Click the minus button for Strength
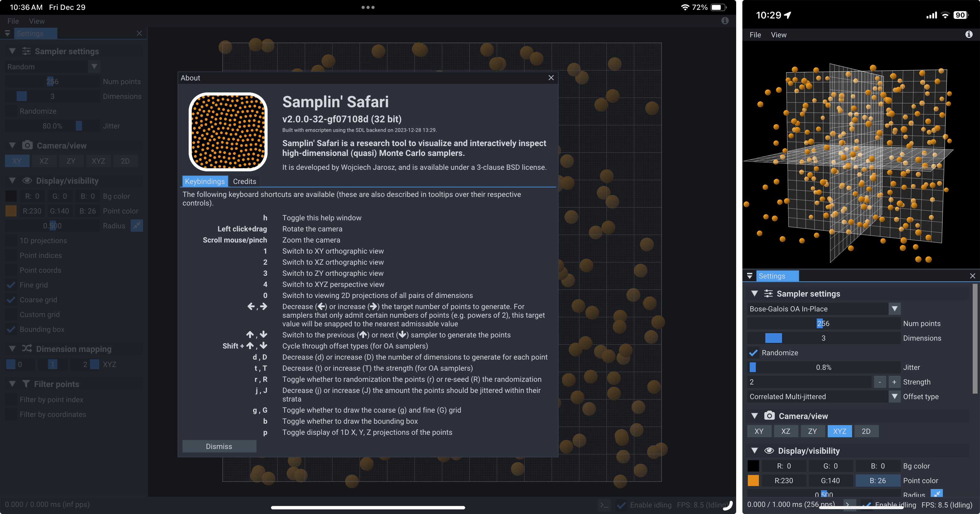980x514 pixels. (880, 382)
